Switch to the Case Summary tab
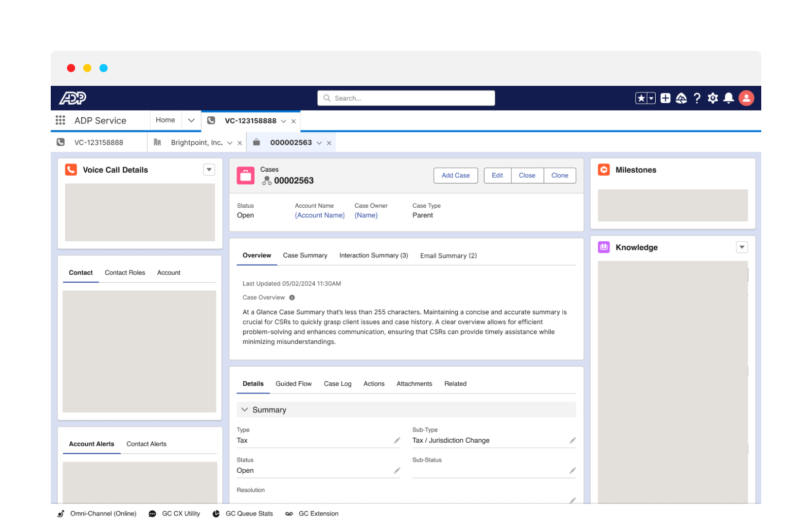This screenshot has height=523, width=812. [x=305, y=255]
